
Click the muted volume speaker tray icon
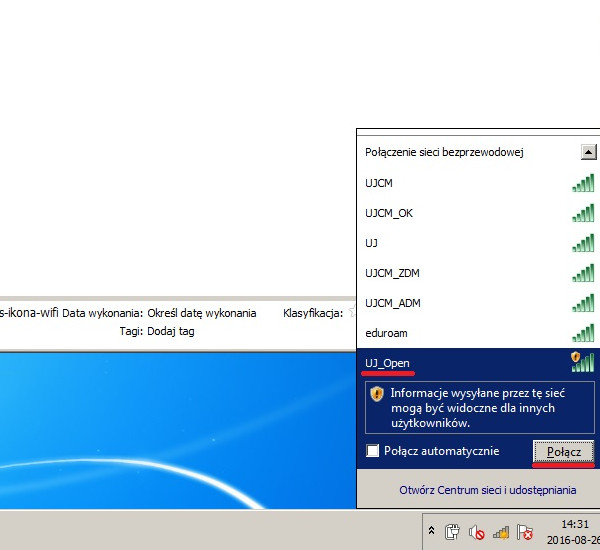(x=476, y=532)
